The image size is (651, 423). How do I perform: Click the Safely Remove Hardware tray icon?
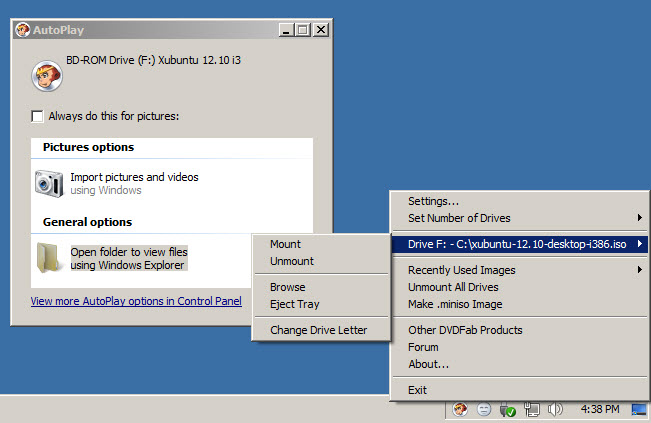[x=507, y=410]
